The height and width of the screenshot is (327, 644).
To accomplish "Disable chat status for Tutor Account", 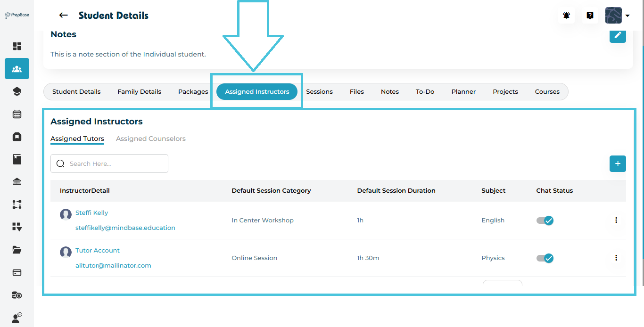I will 545,258.
